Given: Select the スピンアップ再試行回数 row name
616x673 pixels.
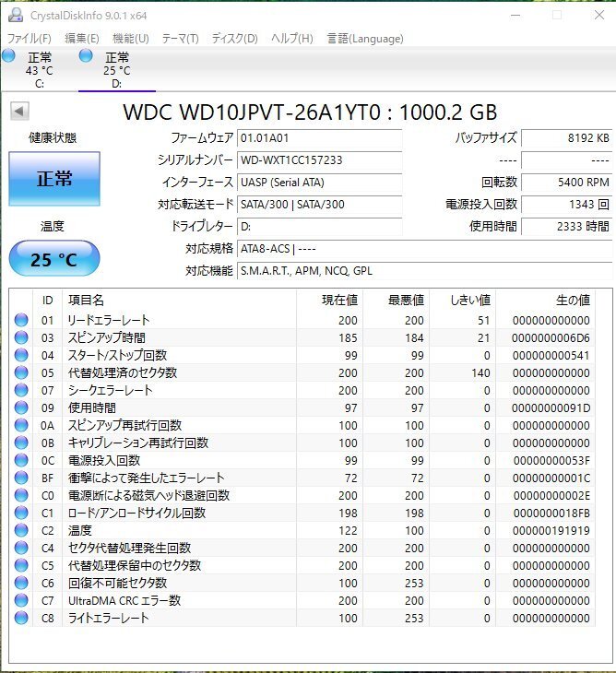Looking at the screenshot, I should tap(124, 425).
